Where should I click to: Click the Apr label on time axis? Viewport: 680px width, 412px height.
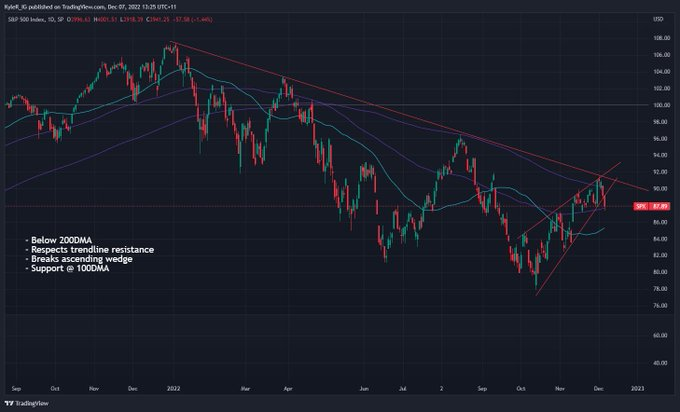coord(288,389)
